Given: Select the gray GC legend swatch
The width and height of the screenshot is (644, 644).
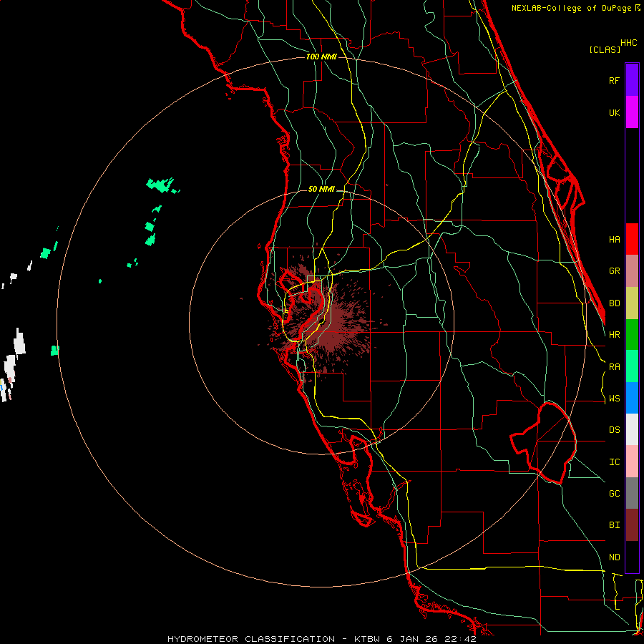Looking at the screenshot, I should [632, 493].
